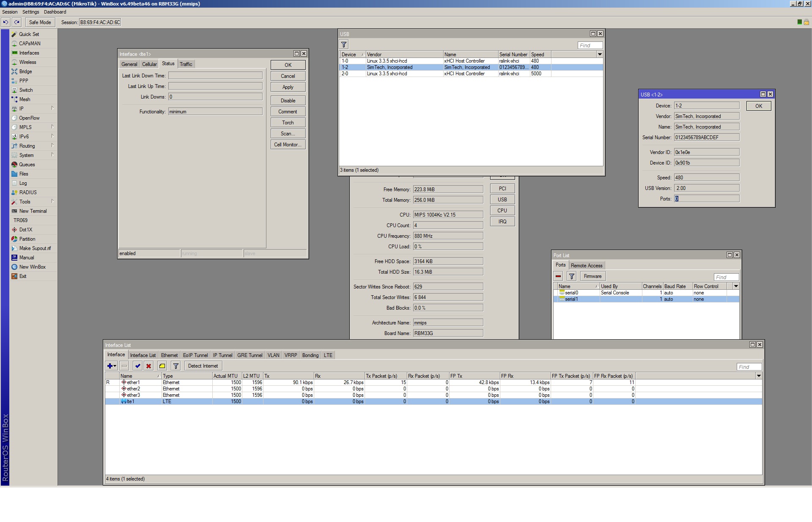Click Make Supout.rif
812x522 pixels.
coord(35,248)
